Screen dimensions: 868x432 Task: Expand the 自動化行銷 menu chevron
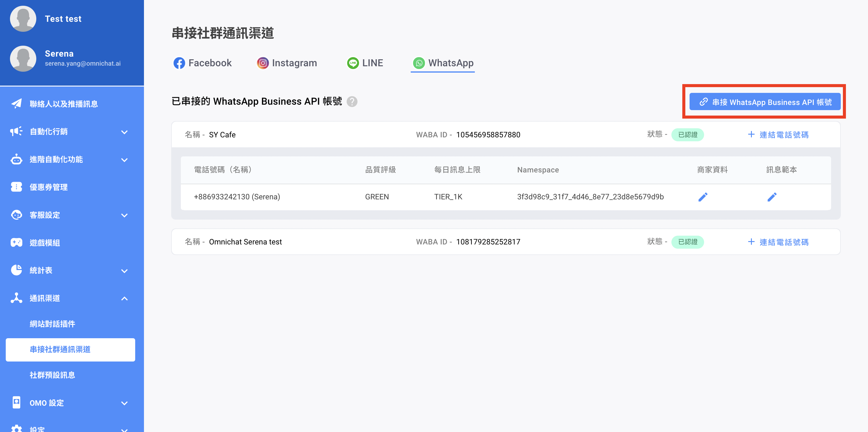(x=124, y=132)
